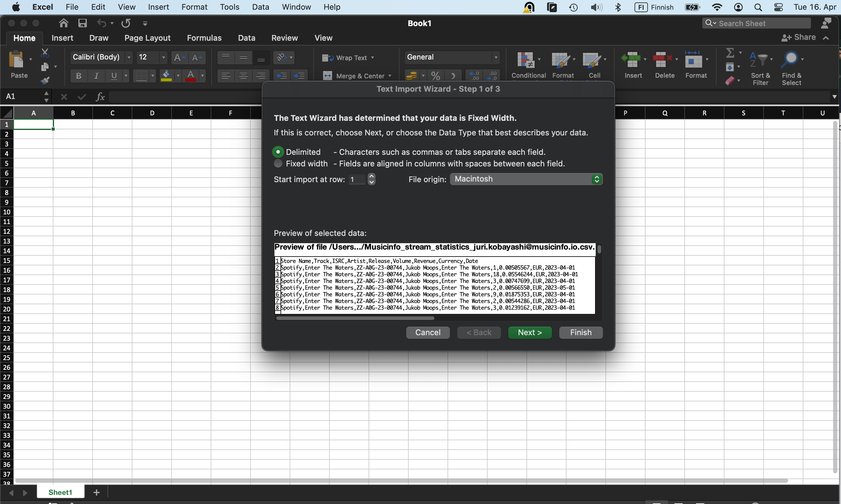
Task: Click the Sort & Filter icon
Action: click(x=759, y=60)
